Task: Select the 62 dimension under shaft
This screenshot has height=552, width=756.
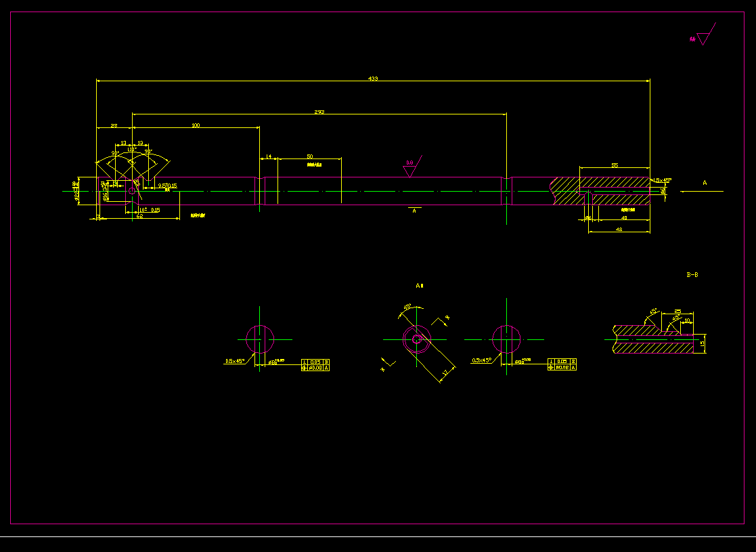Action: pyautogui.click(x=140, y=216)
